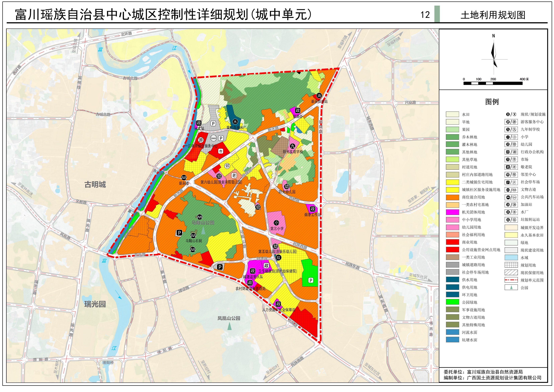Click the 九 icon at 阳光实验学校
Screen dimensions: 554x392
[292, 146]
